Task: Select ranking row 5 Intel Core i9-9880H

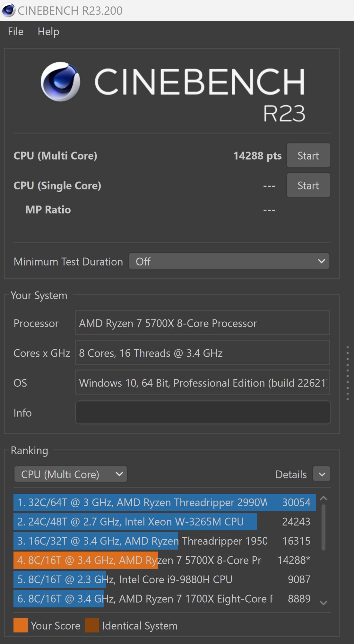Action: point(164,579)
